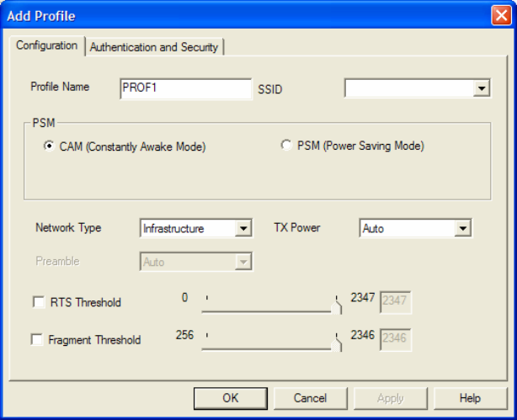Open the Network Type dropdown
Image resolution: width=517 pixels, height=420 pixels.
(x=243, y=228)
